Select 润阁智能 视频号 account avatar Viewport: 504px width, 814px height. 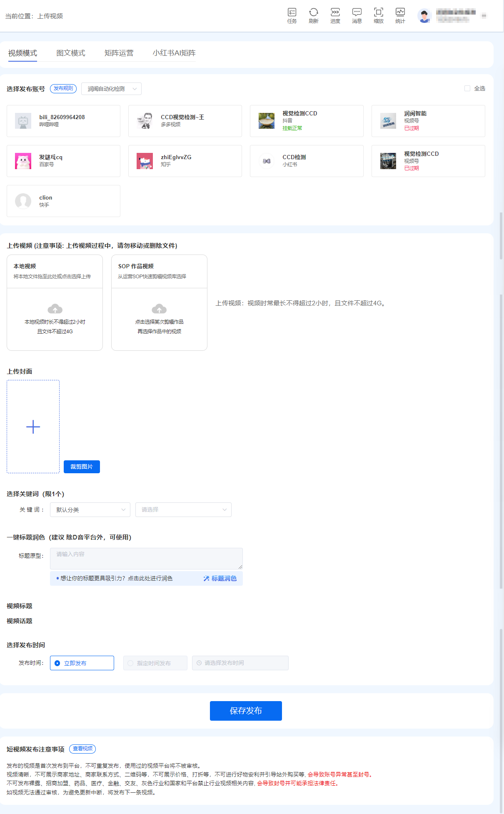388,121
